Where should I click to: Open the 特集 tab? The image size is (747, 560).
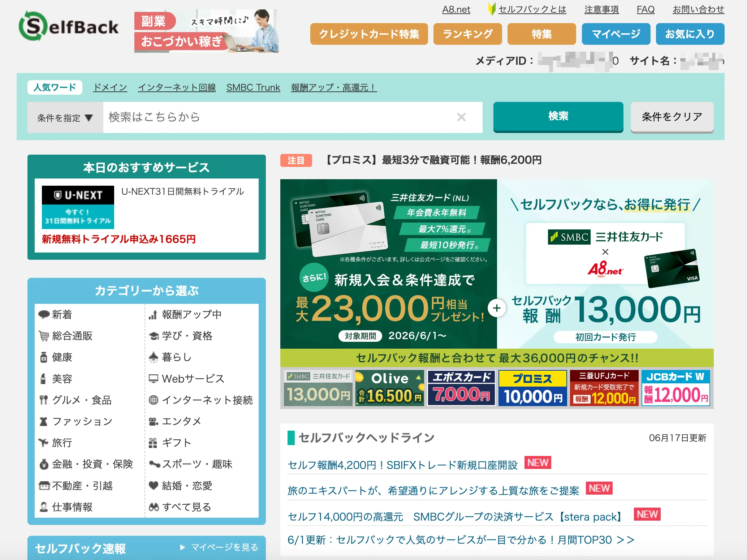(x=542, y=34)
